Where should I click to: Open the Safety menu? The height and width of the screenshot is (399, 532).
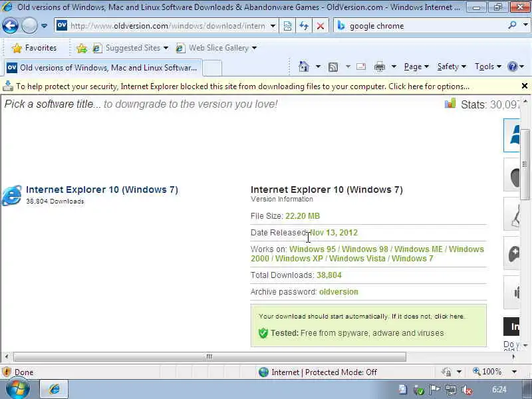[452, 66]
